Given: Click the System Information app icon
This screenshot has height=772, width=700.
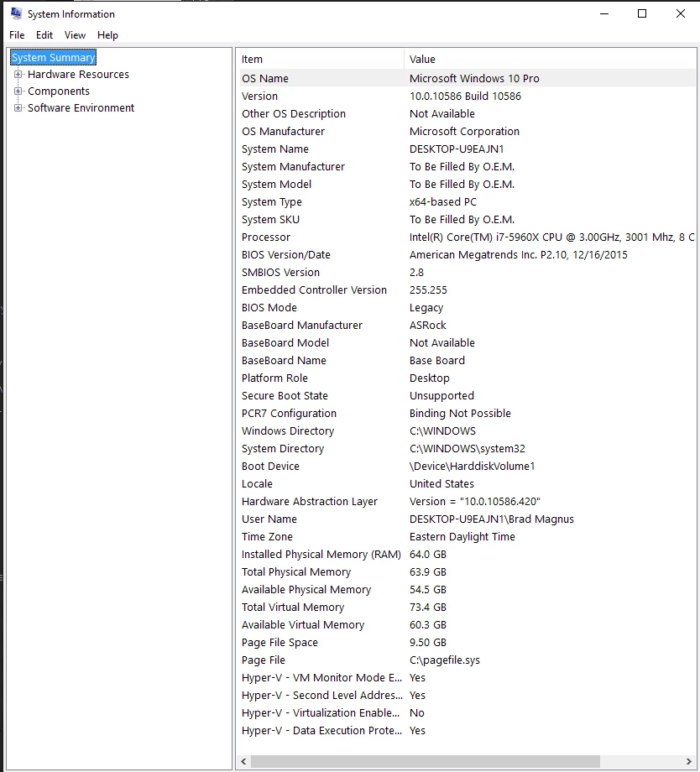Looking at the screenshot, I should point(16,13).
